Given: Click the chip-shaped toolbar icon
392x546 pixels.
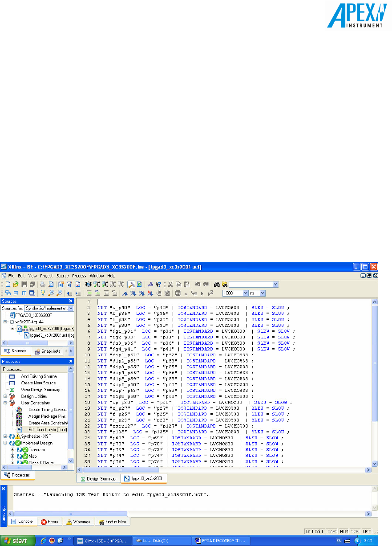Looking at the screenshot, I should tap(89, 284).
